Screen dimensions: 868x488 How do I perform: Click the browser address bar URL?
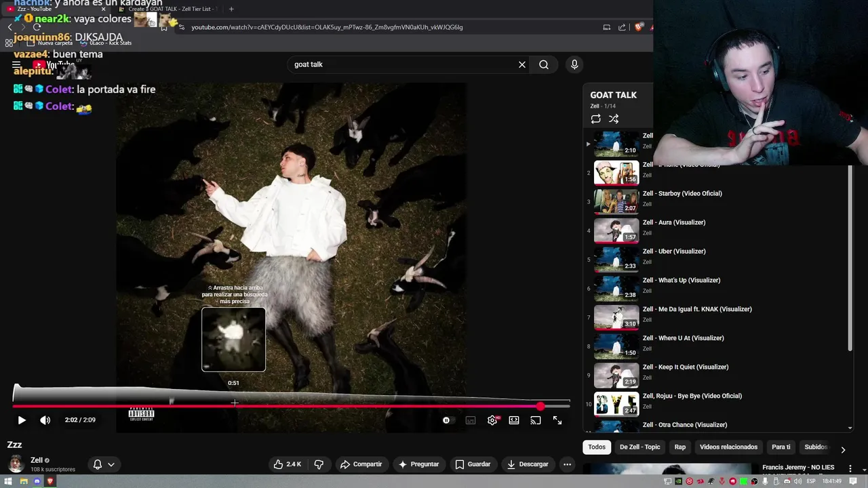pyautogui.click(x=327, y=27)
